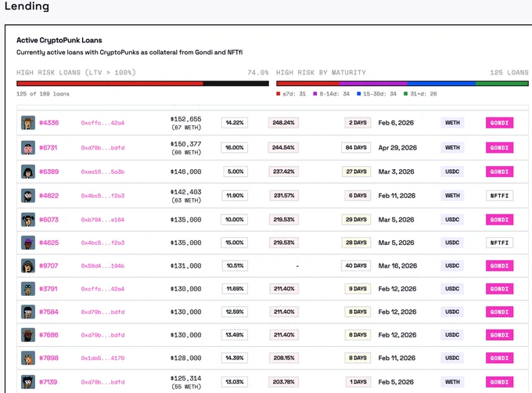Click the 248.24% LTV badge
The width and height of the screenshot is (532, 393).
pyautogui.click(x=283, y=123)
